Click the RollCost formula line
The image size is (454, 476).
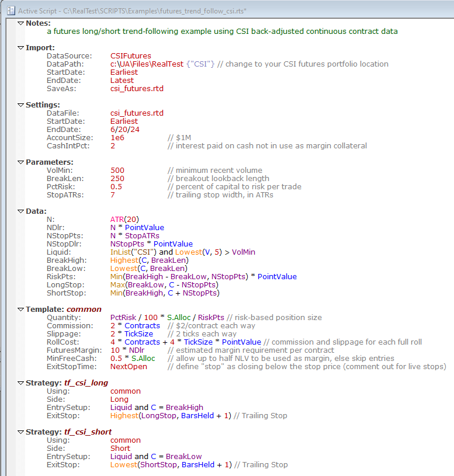click(186, 342)
